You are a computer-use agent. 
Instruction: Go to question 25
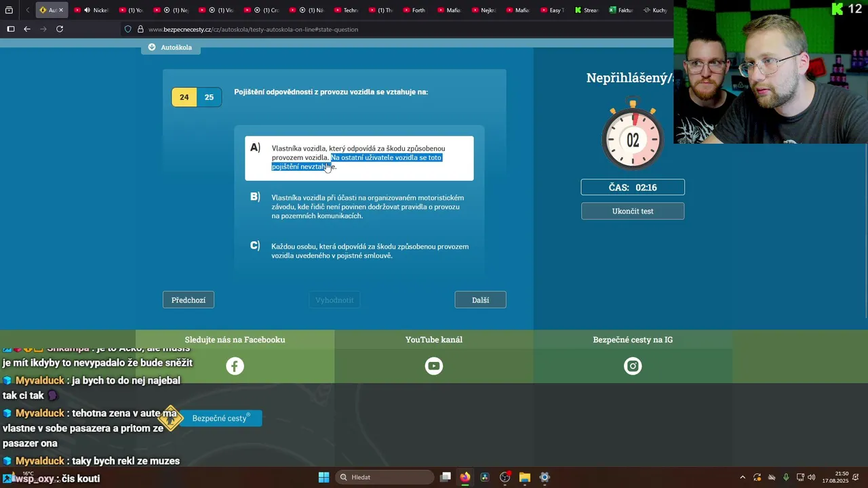[209, 97]
